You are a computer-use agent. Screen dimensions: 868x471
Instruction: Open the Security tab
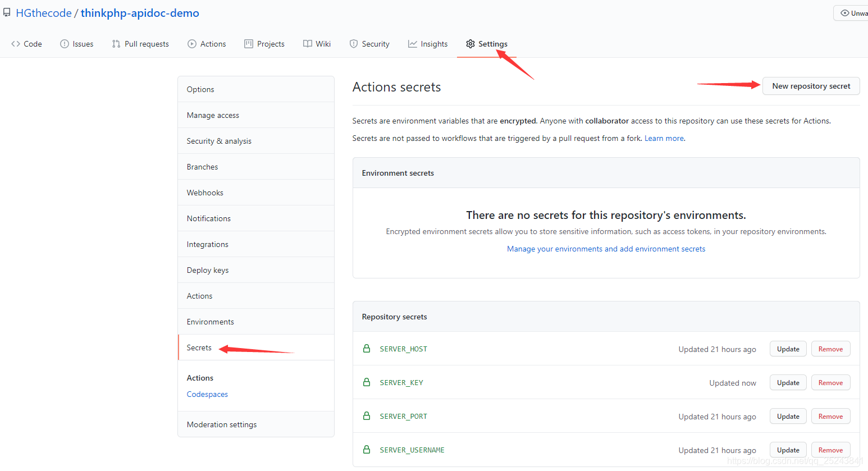click(x=369, y=44)
